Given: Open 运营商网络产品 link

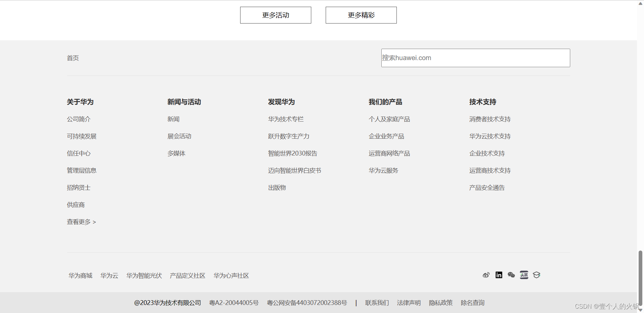Looking at the screenshot, I should click(x=389, y=153).
